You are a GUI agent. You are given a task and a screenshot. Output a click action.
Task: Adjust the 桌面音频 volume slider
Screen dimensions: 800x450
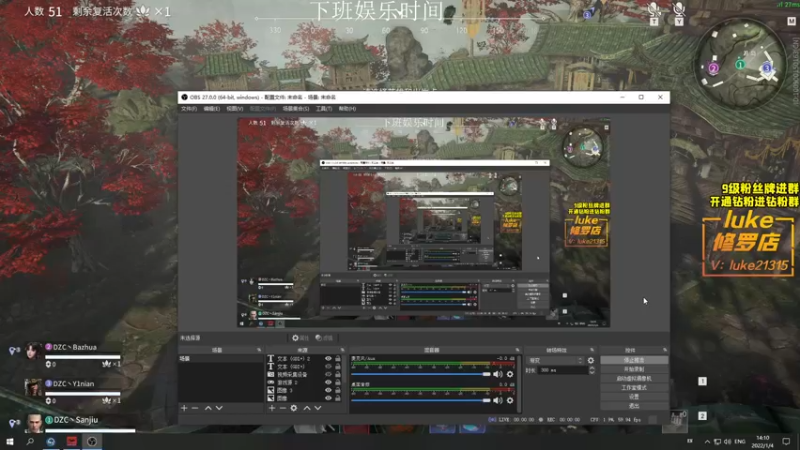420,401
